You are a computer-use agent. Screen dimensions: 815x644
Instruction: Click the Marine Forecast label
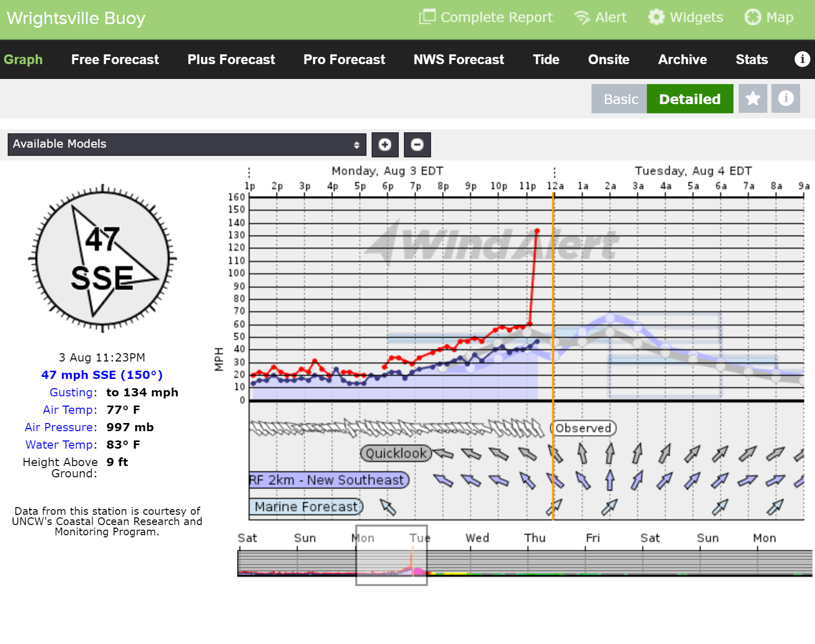(x=306, y=507)
